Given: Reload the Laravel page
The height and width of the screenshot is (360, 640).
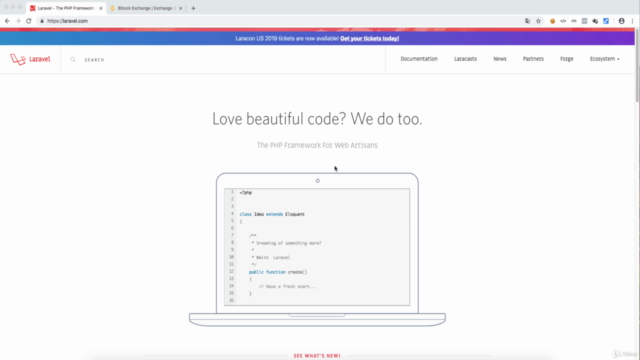Looking at the screenshot, I should coord(29,21).
